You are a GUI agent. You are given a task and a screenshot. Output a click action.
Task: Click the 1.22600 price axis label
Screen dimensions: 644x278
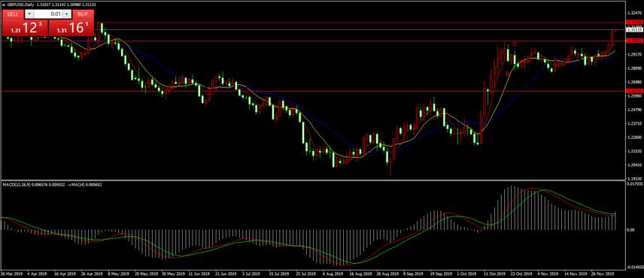[x=634, y=137]
